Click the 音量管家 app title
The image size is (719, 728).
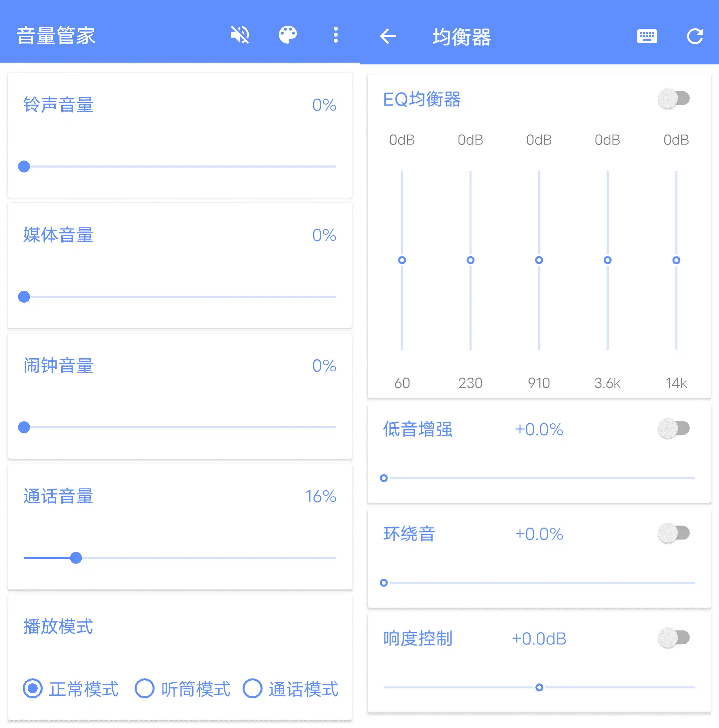click(x=56, y=36)
